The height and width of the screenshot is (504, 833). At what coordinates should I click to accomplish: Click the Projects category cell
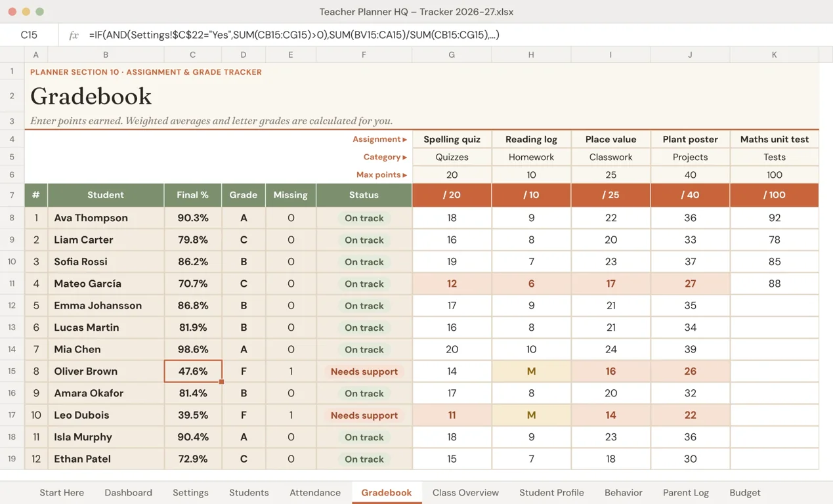click(x=690, y=157)
